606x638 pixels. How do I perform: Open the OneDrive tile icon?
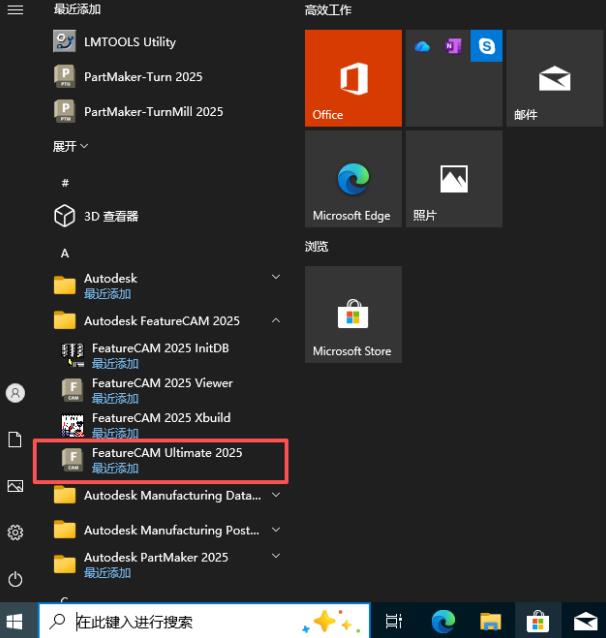pos(422,46)
